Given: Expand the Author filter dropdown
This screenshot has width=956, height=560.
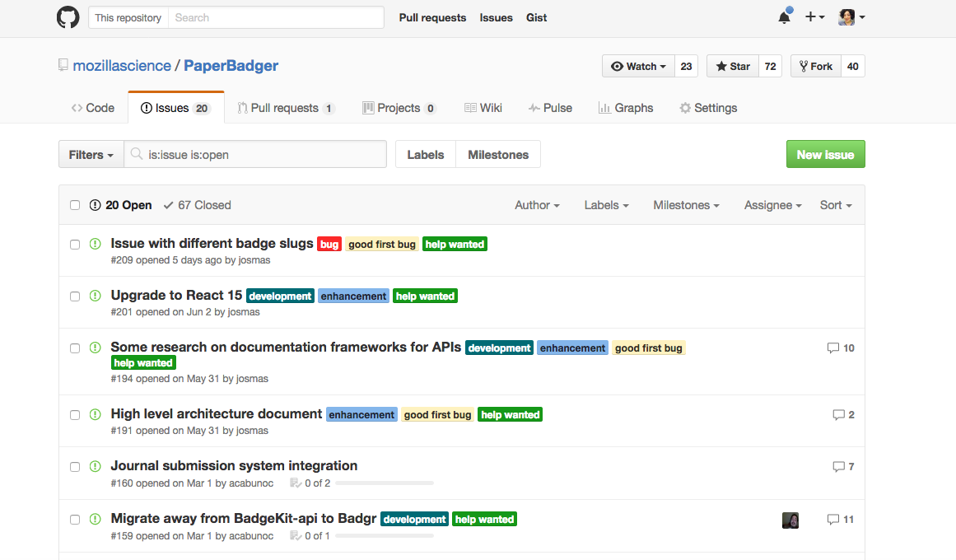Looking at the screenshot, I should pos(537,205).
